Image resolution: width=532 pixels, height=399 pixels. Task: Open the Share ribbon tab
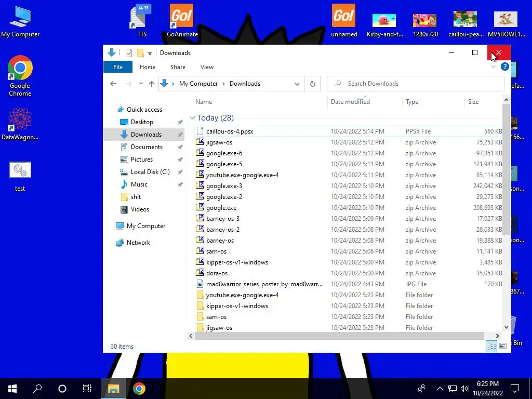tap(178, 67)
